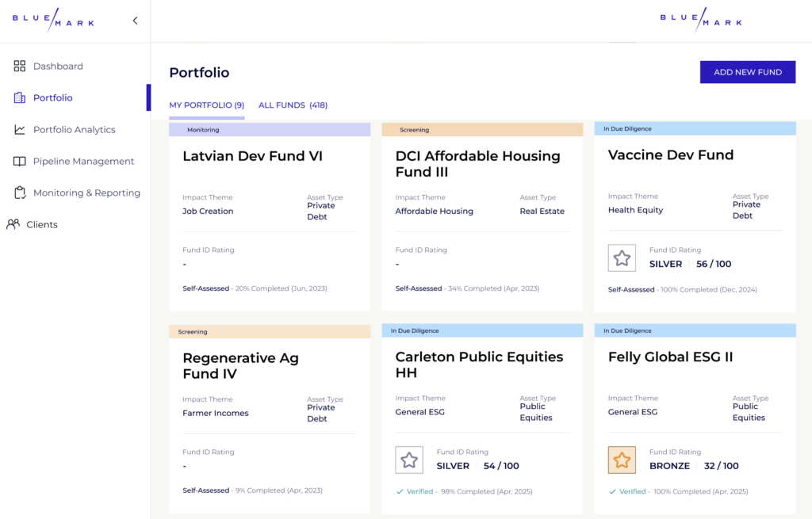Open Pipeline Management menu item
This screenshot has height=519, width=812.
point(83,162)
